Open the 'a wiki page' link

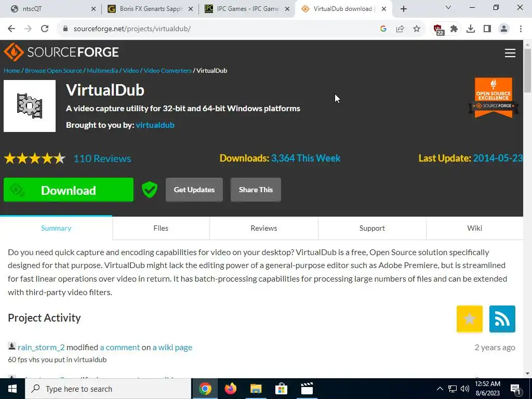tap(172, 347)
